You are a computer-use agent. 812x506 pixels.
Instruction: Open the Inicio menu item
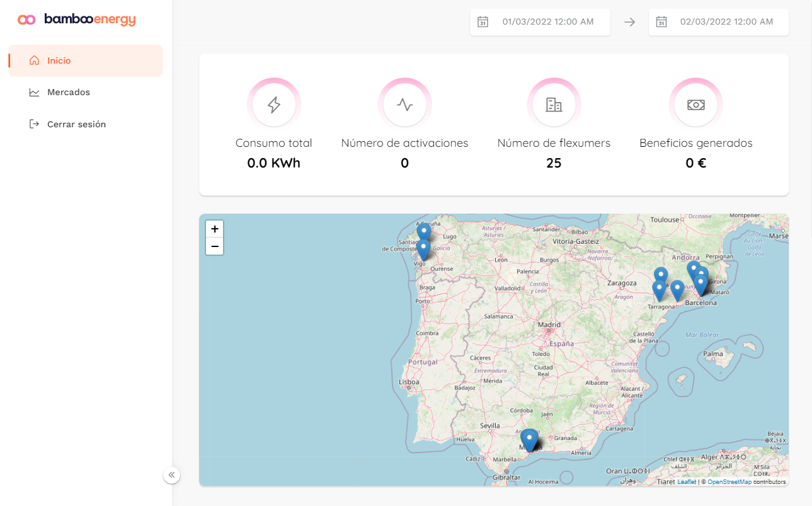tap(59, 60)
